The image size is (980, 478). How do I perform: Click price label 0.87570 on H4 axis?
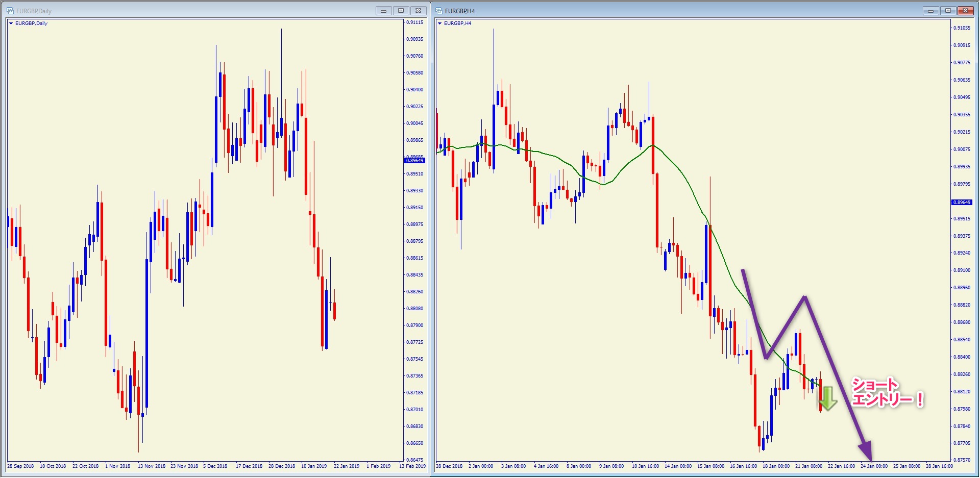click(962, 460)
